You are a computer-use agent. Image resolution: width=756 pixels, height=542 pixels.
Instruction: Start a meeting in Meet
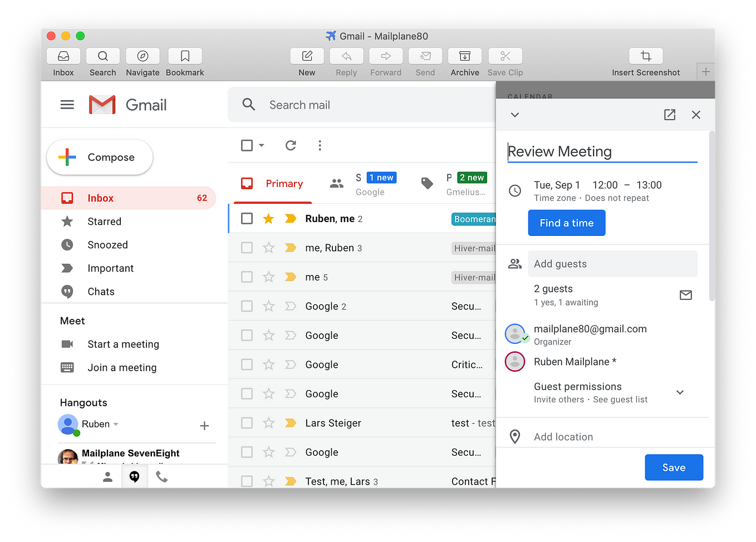coord(123,344)
